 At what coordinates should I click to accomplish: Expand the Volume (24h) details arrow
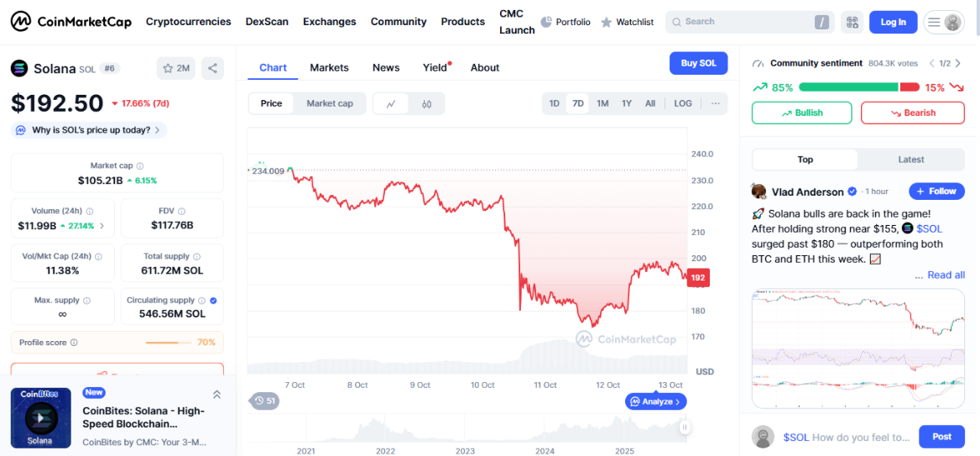[x=102, y=226]
